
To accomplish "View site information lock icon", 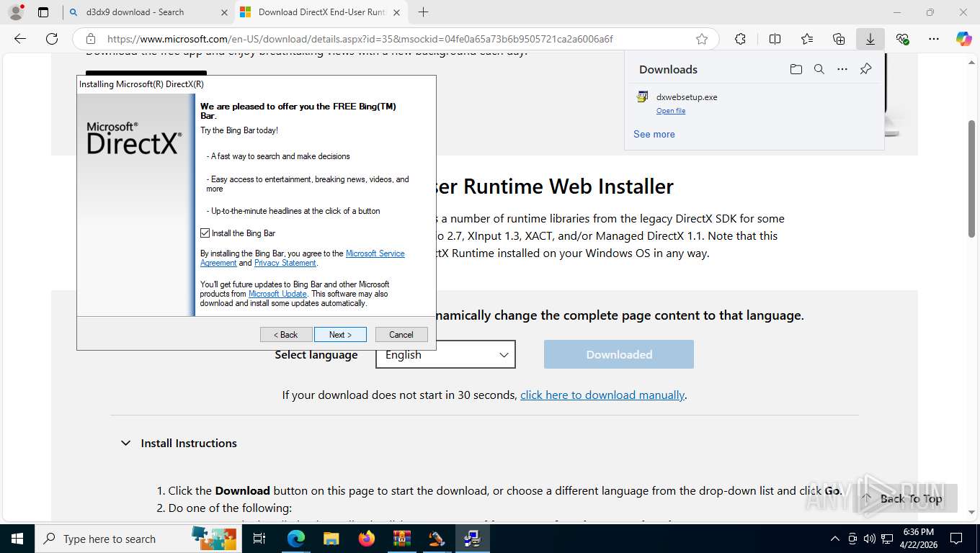I will point(90,39).
